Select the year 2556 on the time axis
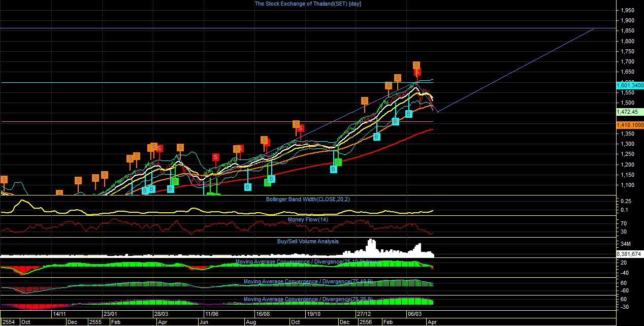644x326 pixels. [365, 322]
